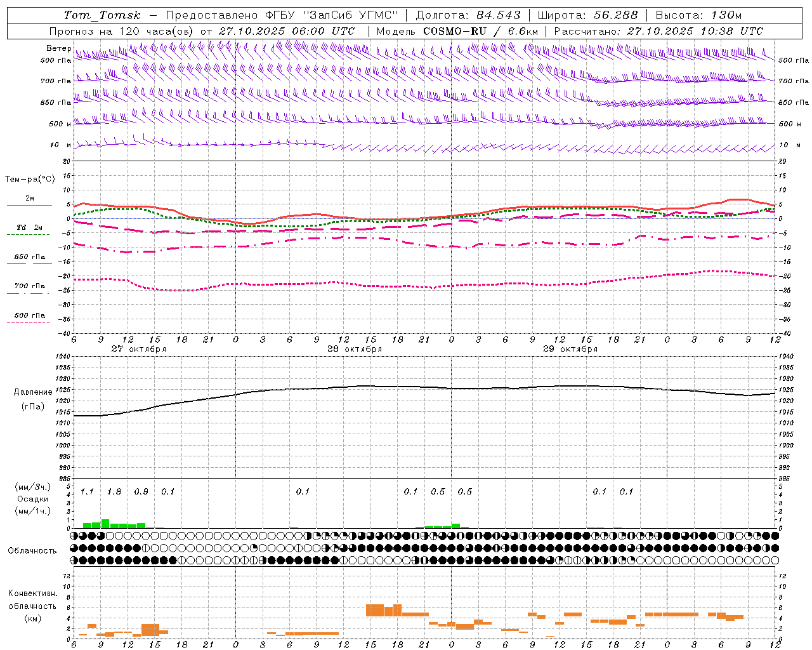Image resolution: width=812 pixels, height=650 pixels.
Task: Click the Ветер label of the wind panel
Action: 59,48
